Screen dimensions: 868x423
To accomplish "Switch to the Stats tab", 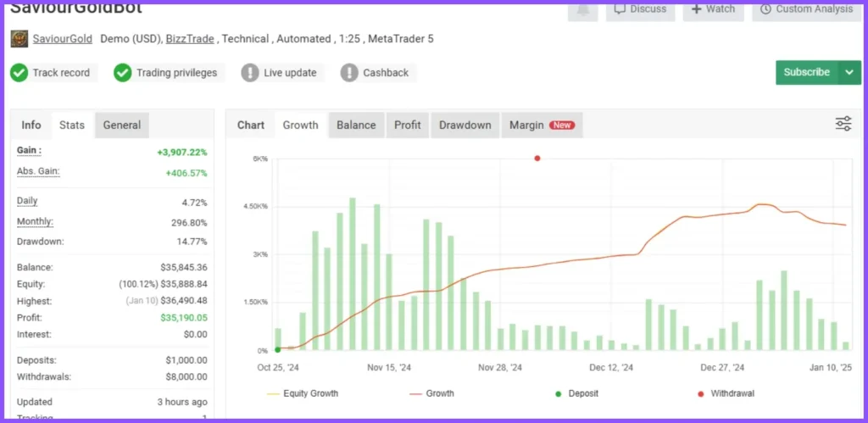I will coord(72,125).
